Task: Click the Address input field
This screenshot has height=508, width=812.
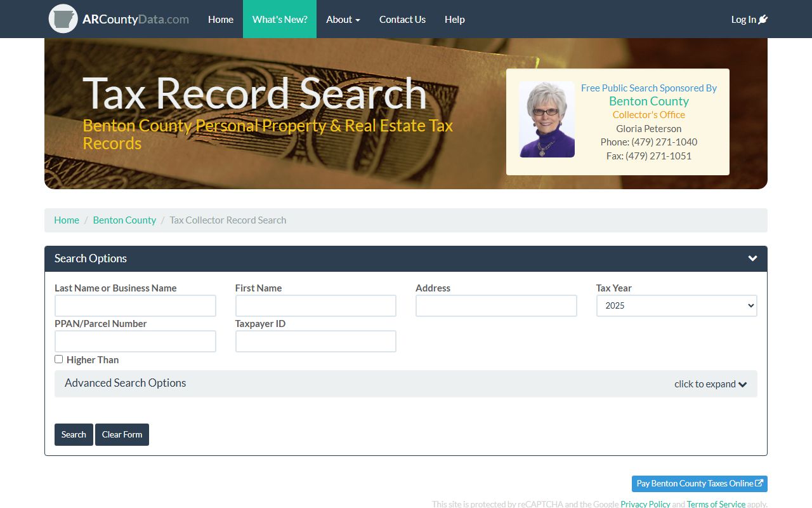Action: (496, 305)
